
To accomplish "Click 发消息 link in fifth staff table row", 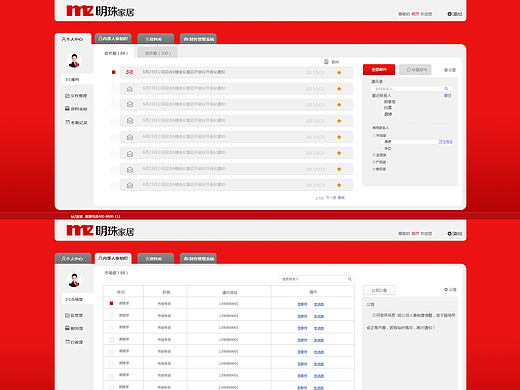I will pos(319,352).
